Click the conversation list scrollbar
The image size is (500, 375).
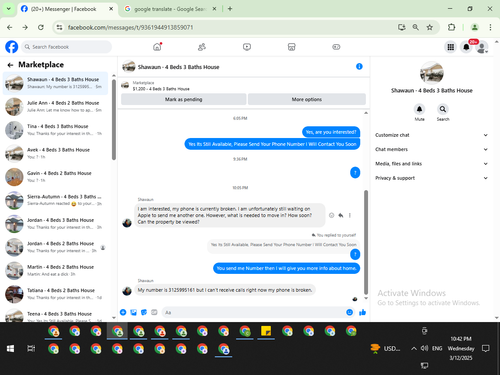pyautogui.click(x=114, y=119)
